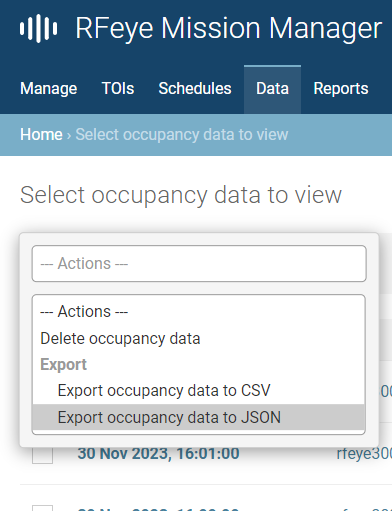Select Delete occupancy data option
This screenshot has height=511, width=392.
point(199,339)
